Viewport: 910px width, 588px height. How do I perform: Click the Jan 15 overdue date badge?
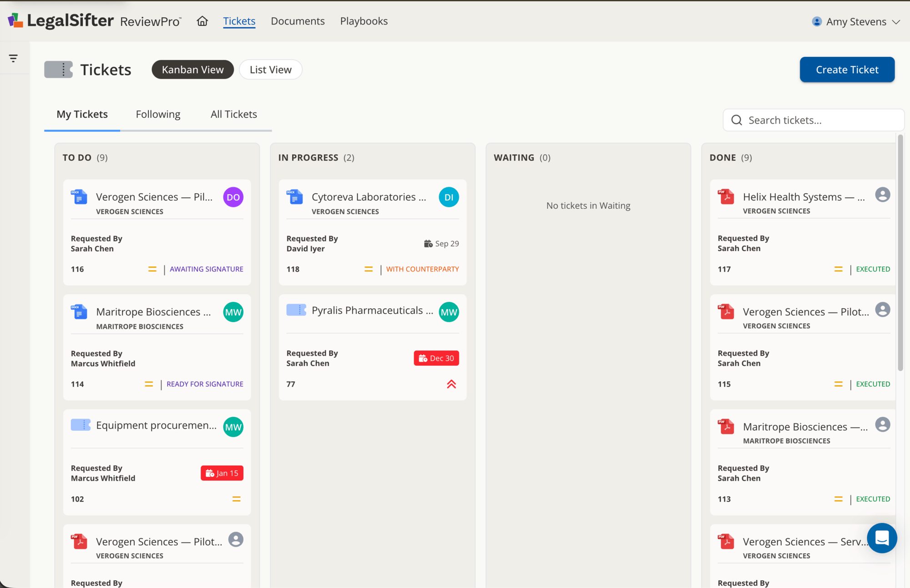222,473
